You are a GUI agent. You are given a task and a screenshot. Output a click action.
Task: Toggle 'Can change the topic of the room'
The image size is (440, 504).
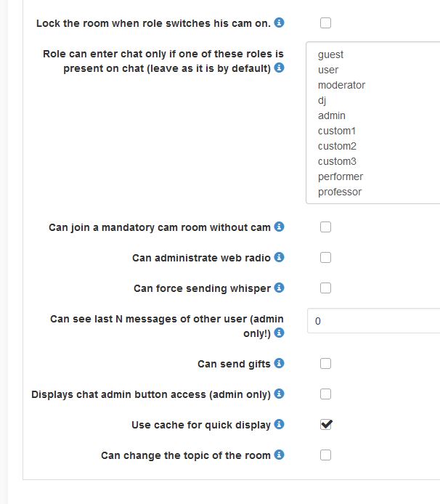326,455
